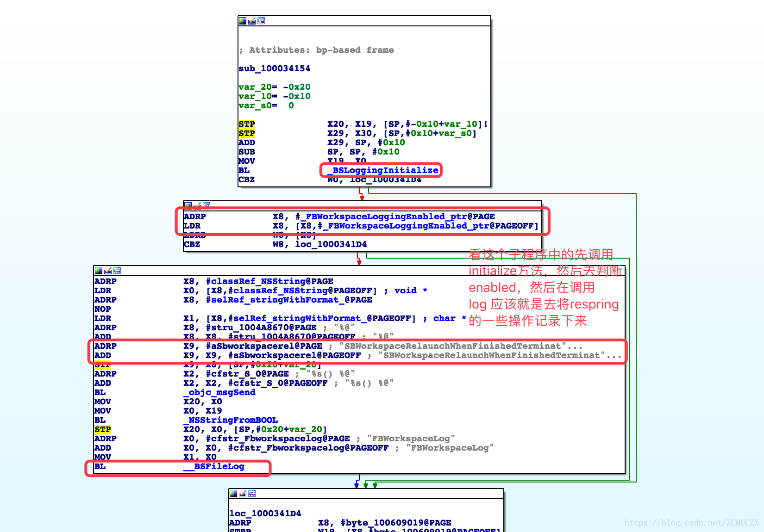Click #cfstr_Fbworkspacelog@PAGE operand
This screenshot has height=532, width=764.
(x=278, y=439)
